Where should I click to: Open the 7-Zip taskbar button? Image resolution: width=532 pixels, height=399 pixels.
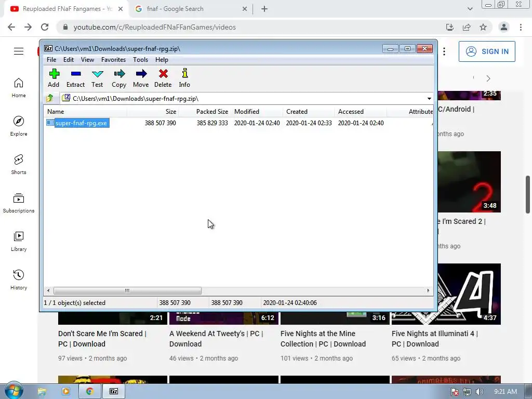114,391
